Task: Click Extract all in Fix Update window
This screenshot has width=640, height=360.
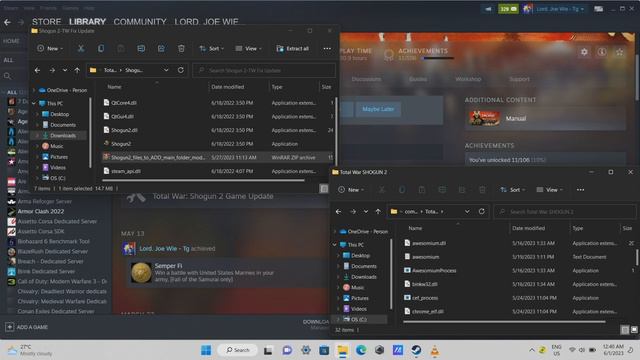Action: click(x=293, y=49)
